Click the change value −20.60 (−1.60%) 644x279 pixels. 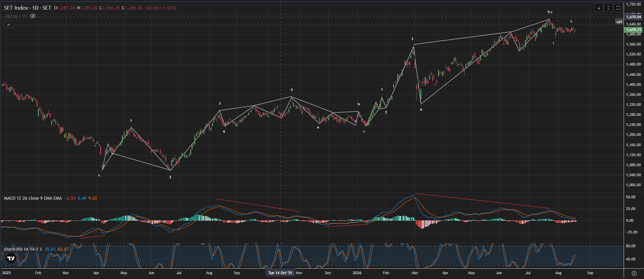pyautogui.click(x=160, y=8)
